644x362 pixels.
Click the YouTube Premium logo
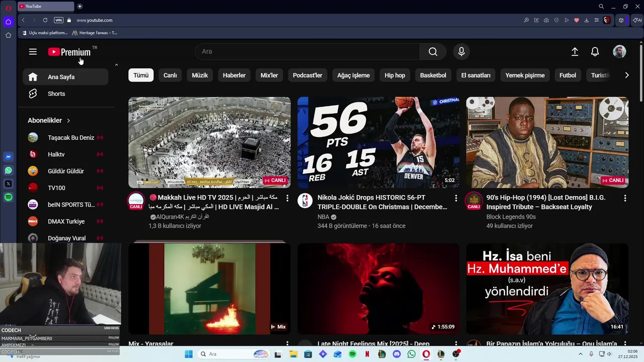tap(69, 52)
